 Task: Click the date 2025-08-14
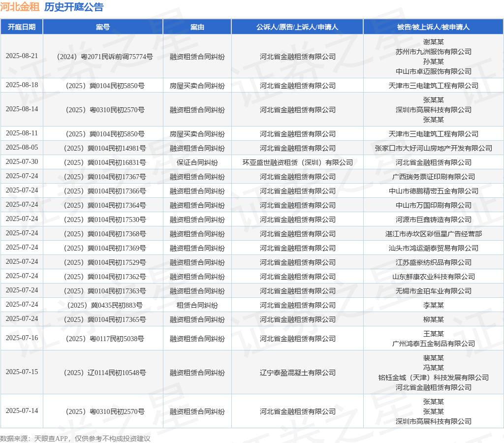click(22, 109)
